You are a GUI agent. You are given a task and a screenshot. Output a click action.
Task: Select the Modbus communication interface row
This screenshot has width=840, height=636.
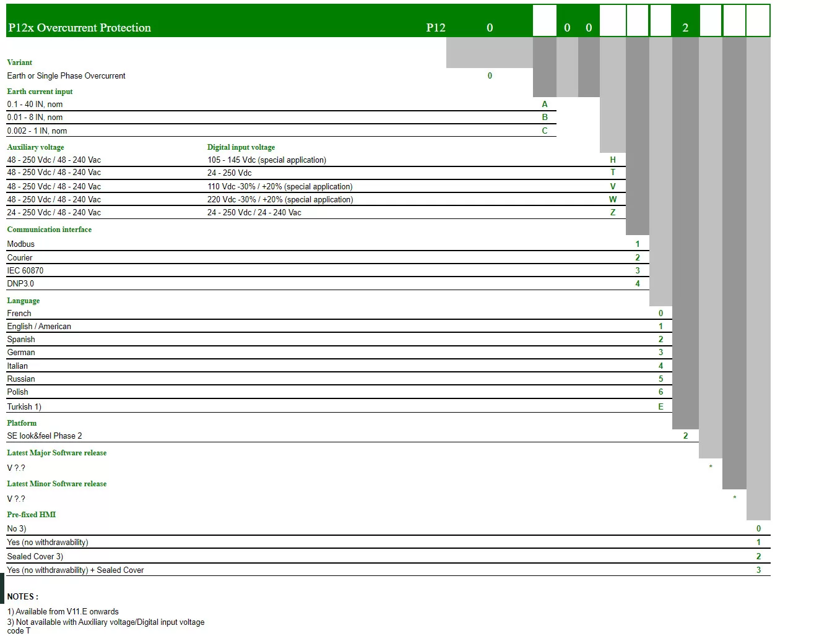coord(327,244)
